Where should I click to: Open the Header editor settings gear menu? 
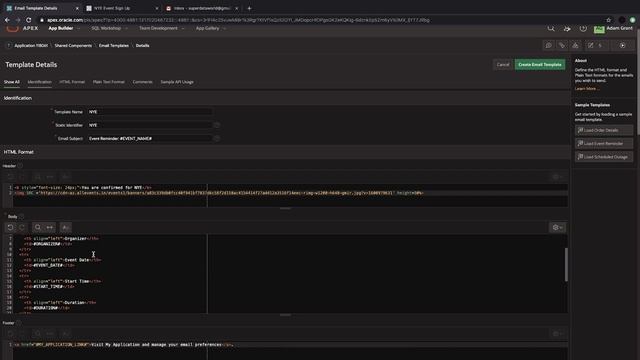click(557, 177)
